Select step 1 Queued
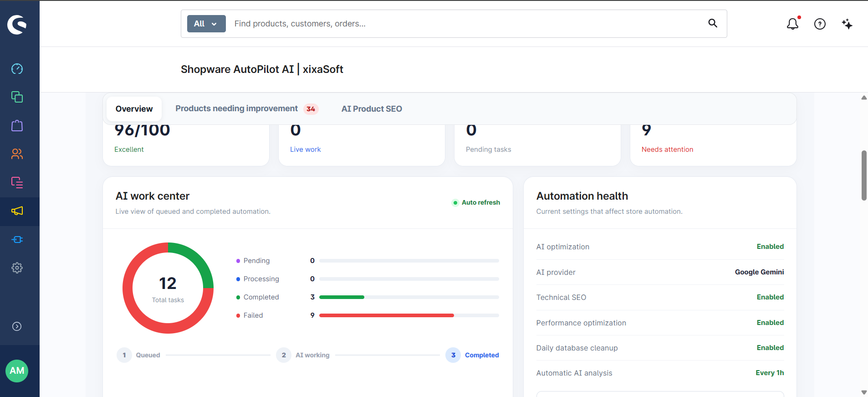The image size is (868, 397). click(138, 355)
